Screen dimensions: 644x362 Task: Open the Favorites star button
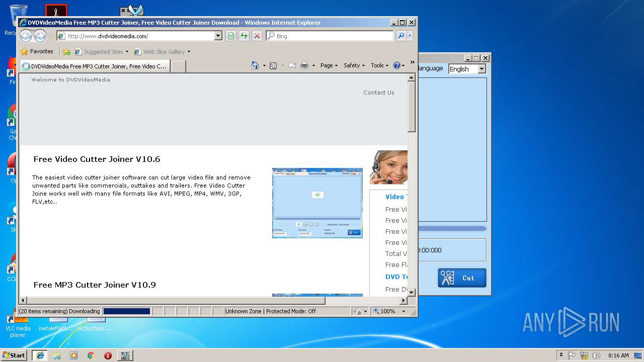point(37,51)
